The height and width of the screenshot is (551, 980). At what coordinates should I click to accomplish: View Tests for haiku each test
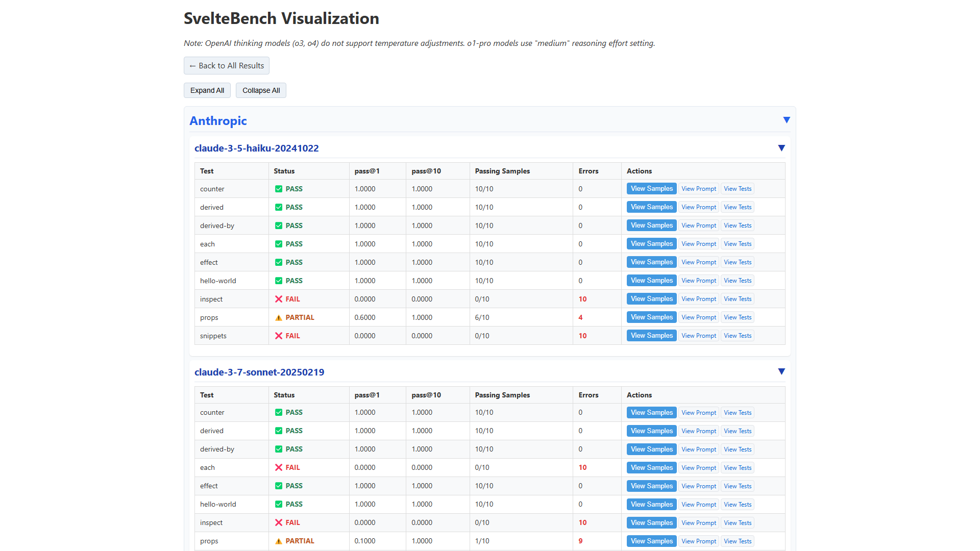coord(737,244)
